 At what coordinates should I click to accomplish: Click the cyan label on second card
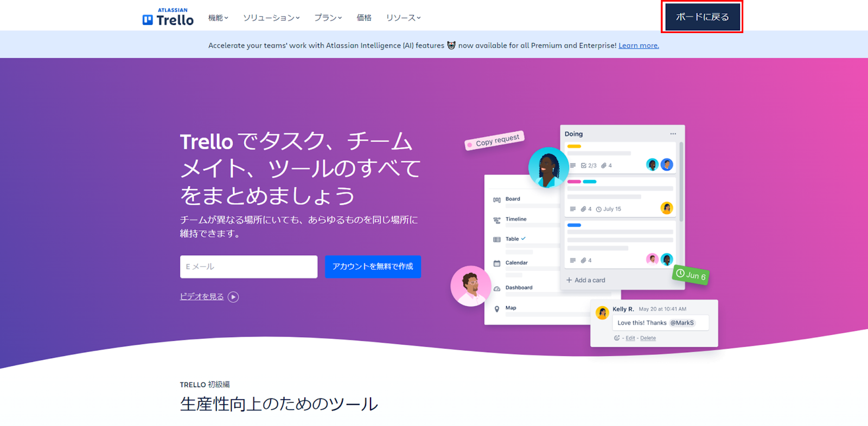pyautogui.click(x=590, y=182)
